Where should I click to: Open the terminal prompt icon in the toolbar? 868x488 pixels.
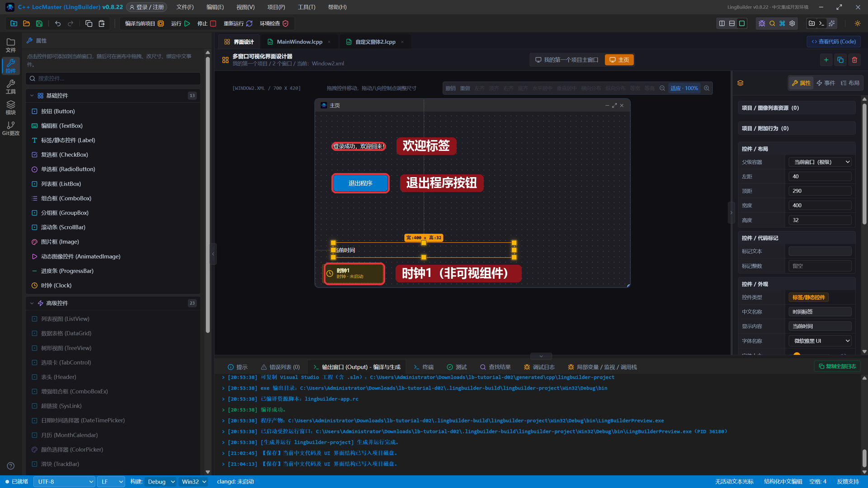[821, 23]
